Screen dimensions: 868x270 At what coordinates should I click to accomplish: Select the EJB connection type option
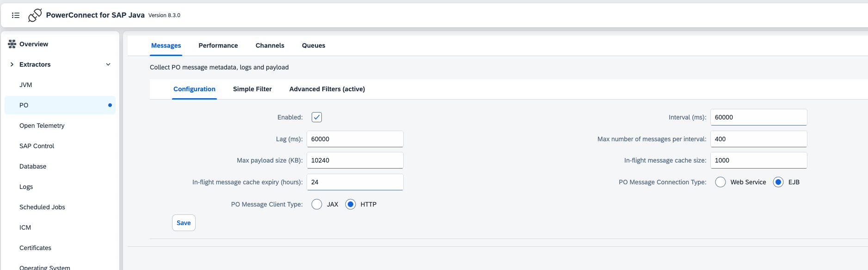778,182
